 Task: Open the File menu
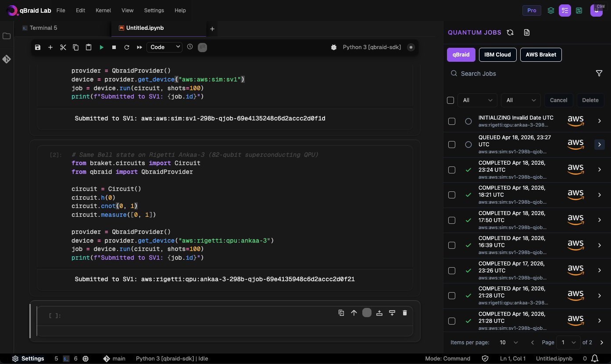(x=61, y=10)
